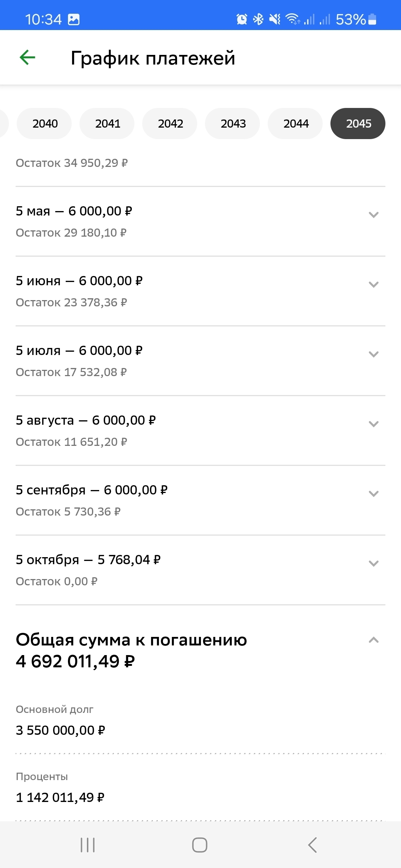
Task: Choose the 2044 year tab
Action: [296, 124]
